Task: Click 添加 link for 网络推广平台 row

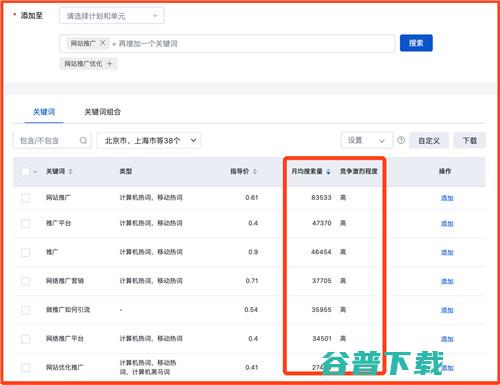Action: [447, 339]
